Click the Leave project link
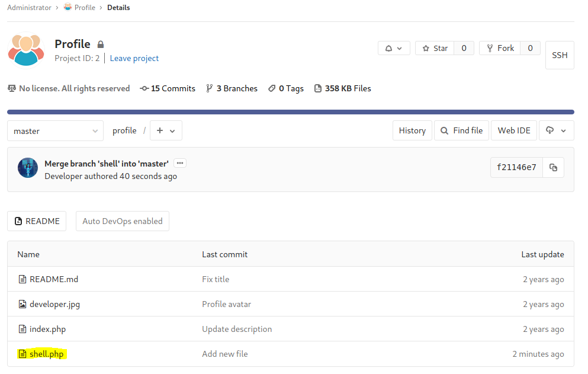 pos(134,58)
